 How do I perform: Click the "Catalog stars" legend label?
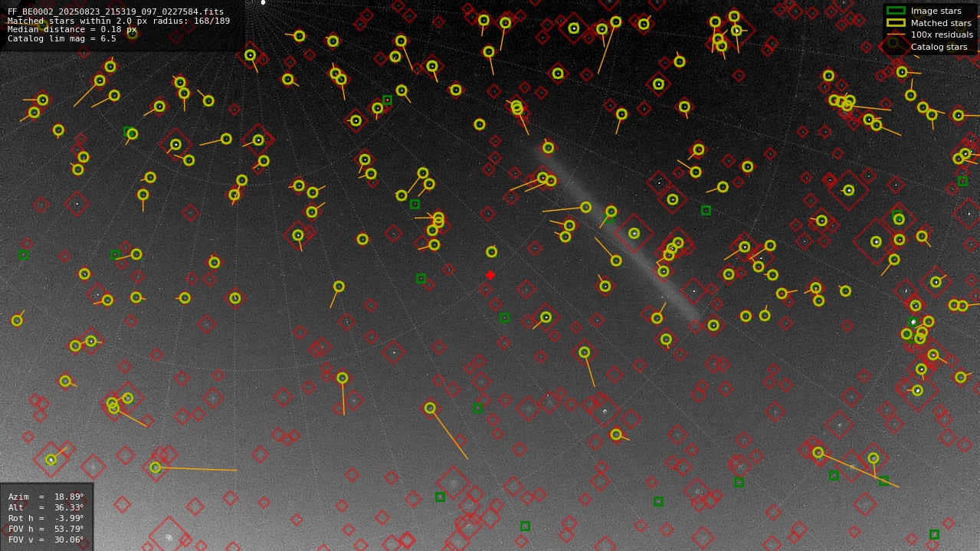[939, 47]
